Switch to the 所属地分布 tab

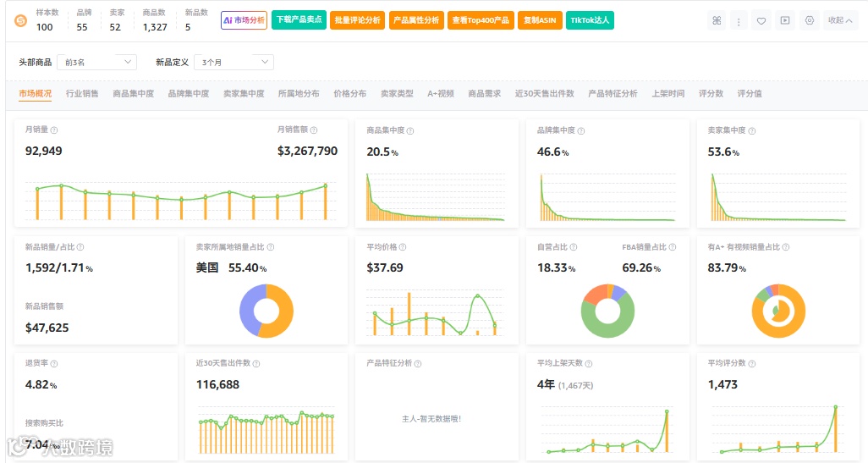299,94
